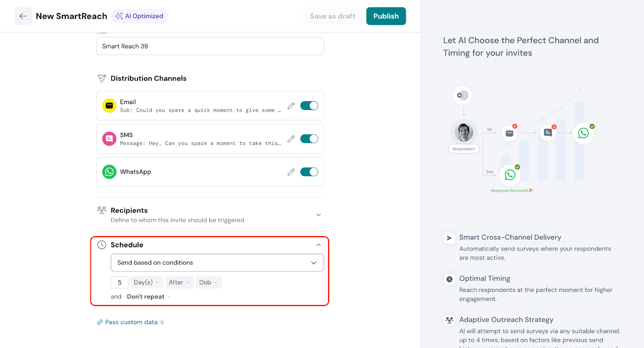Open the Pass custom data link
Image resolution: width=644 pixels, height=348 pixels.
pyautogui.click(x=131, y=322)
